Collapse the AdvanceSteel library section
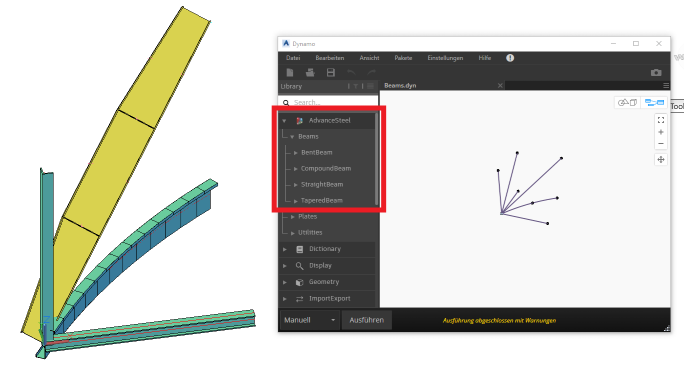 pyautogui.click(x=284, y=121)
